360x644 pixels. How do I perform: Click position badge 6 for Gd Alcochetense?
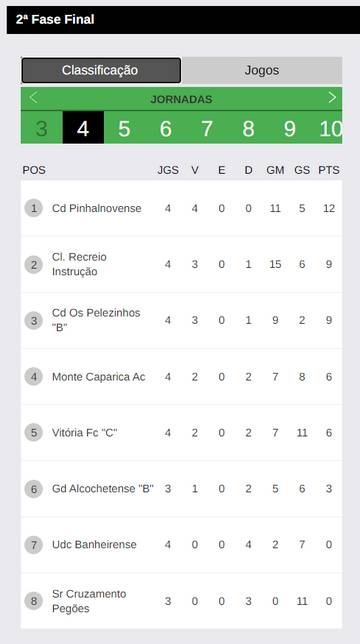point(34,489)
